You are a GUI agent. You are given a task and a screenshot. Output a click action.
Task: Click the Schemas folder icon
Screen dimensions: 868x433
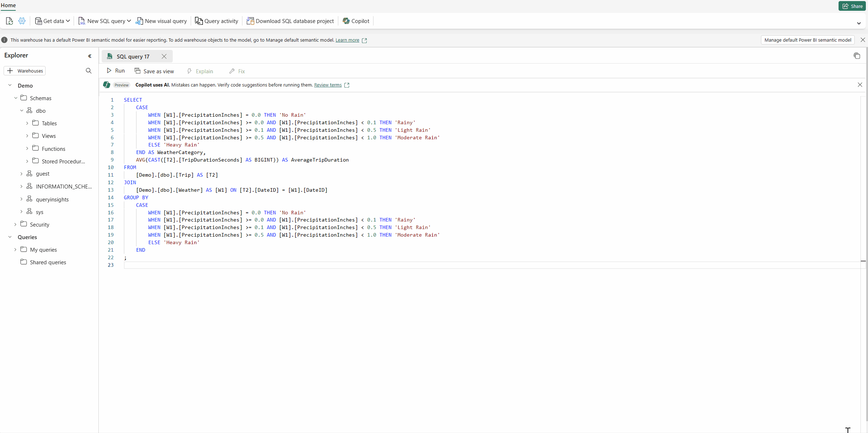[24, 98]
